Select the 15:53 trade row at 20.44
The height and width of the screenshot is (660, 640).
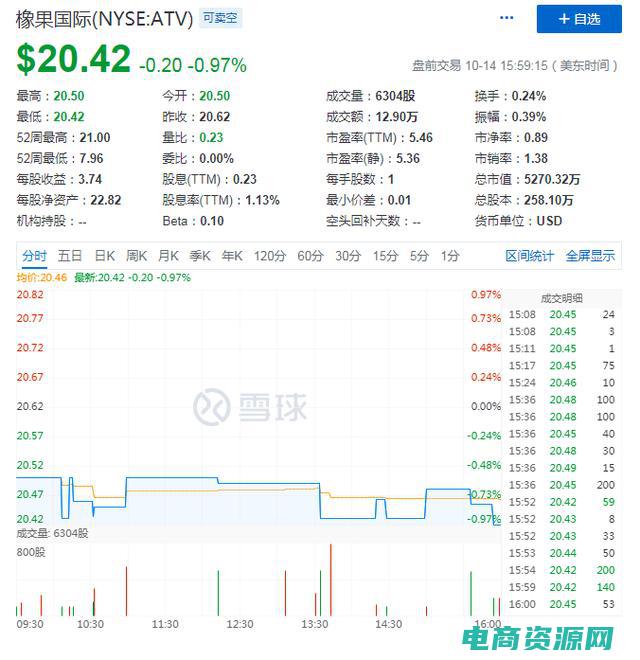click(562, 553)
